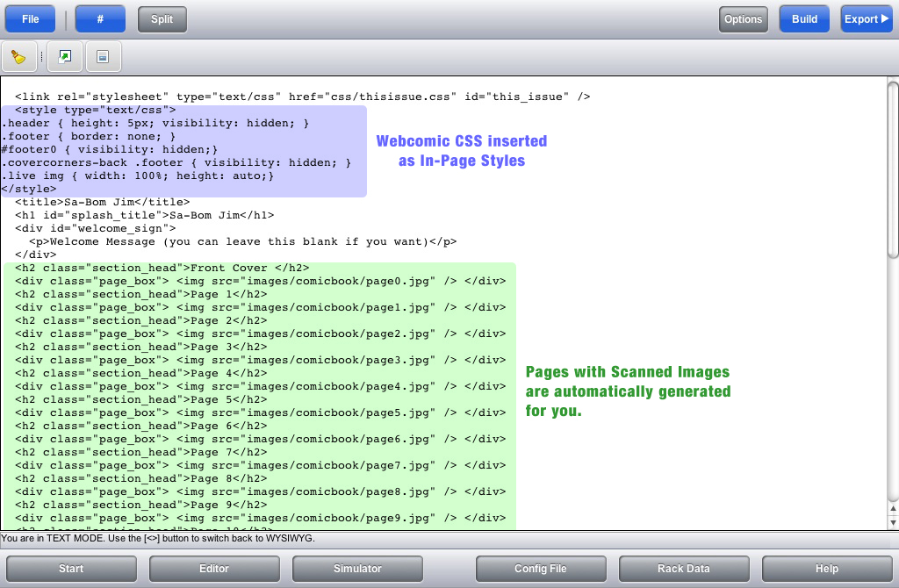
Task: Open the Simulator tab
Action: [x=357, y=569]
